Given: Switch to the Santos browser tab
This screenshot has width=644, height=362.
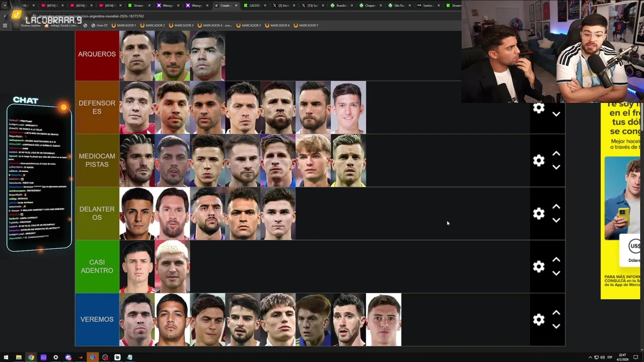Looking at the screenshot, I should pyautogui.click(x=428, y=6).
